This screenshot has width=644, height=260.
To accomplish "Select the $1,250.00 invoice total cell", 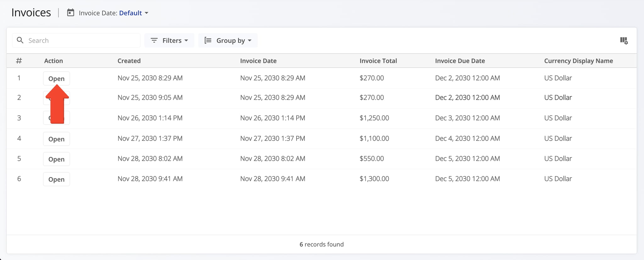I will coord(374,118).
